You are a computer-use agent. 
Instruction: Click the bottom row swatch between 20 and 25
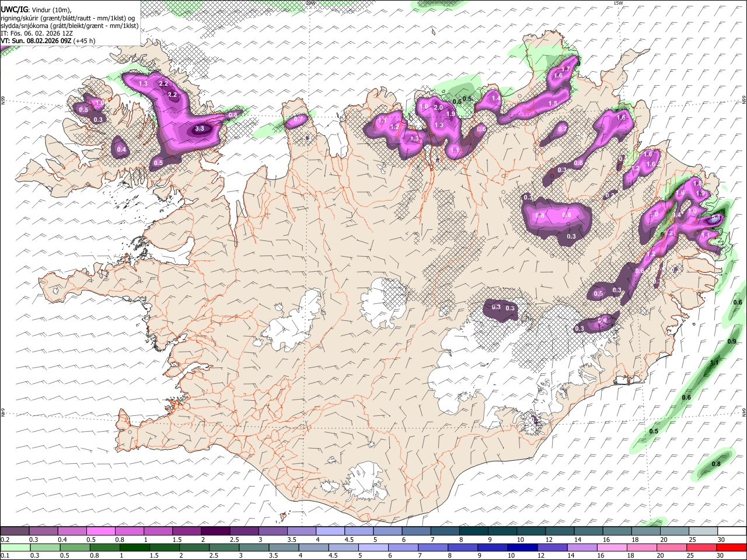673,547
